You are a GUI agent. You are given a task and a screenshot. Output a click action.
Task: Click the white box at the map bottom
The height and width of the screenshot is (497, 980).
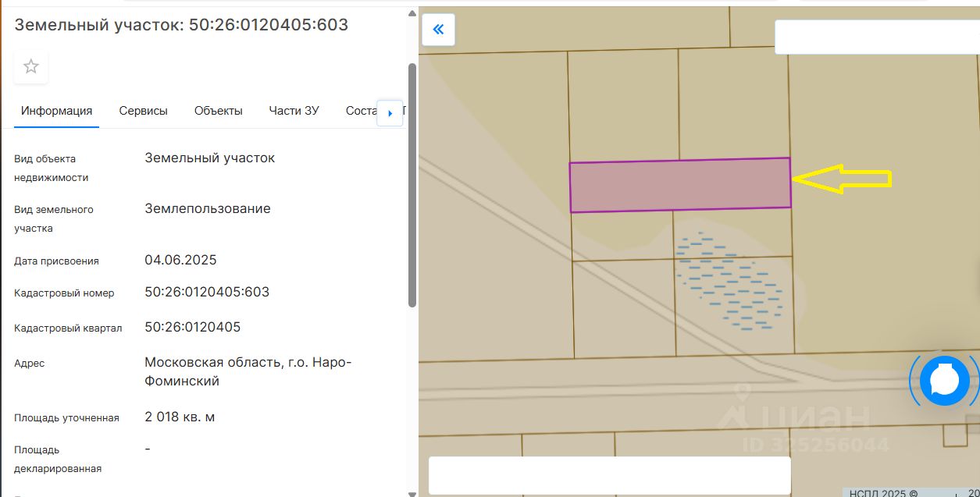tap(609, 475)
